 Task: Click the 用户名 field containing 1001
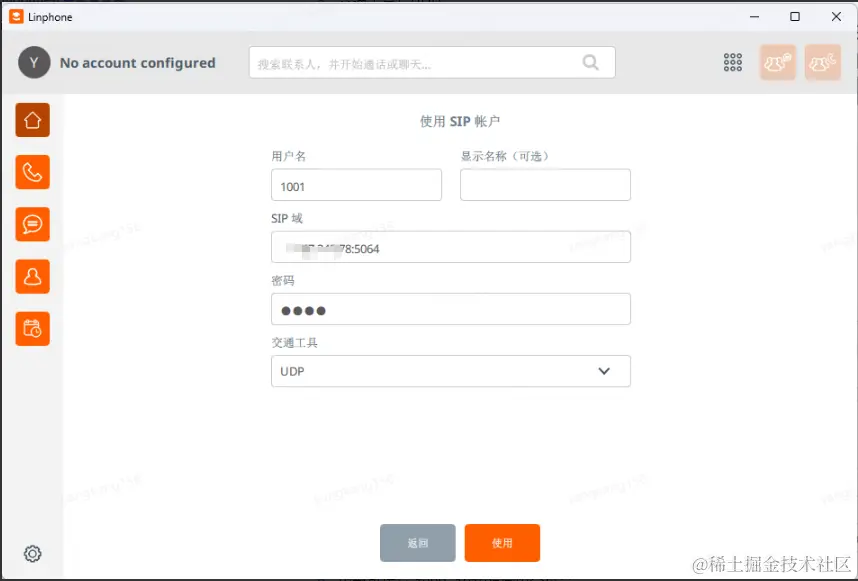coord(356,185)
